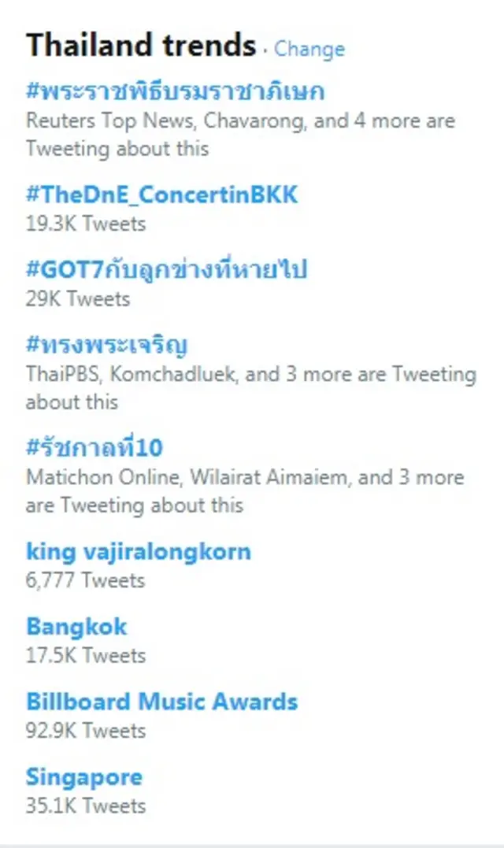
Task: Click the Matichon Online tweeting description
Action: click(244, 491)
